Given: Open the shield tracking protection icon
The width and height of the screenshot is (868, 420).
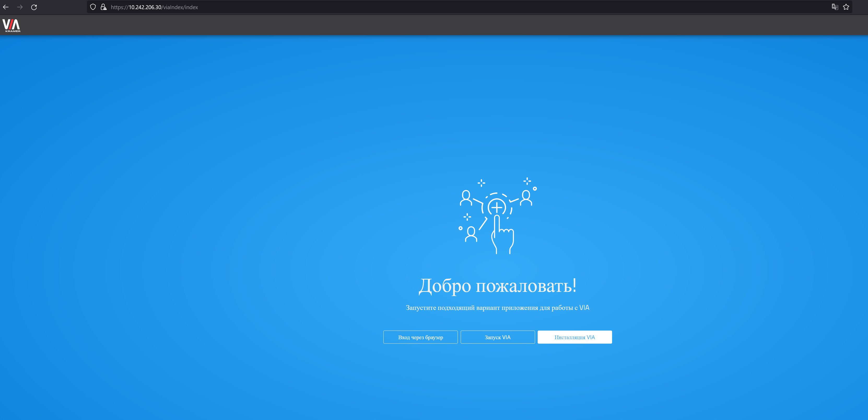Looking at the screenshot, I should point(93,7).
